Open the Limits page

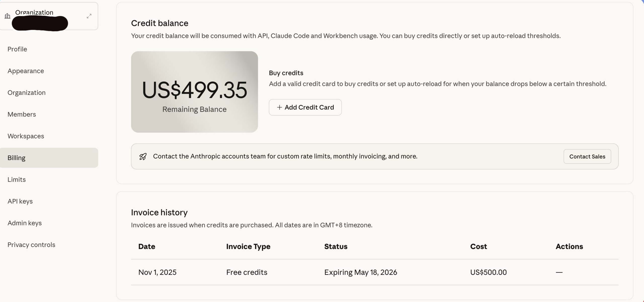tap(17, 179)
